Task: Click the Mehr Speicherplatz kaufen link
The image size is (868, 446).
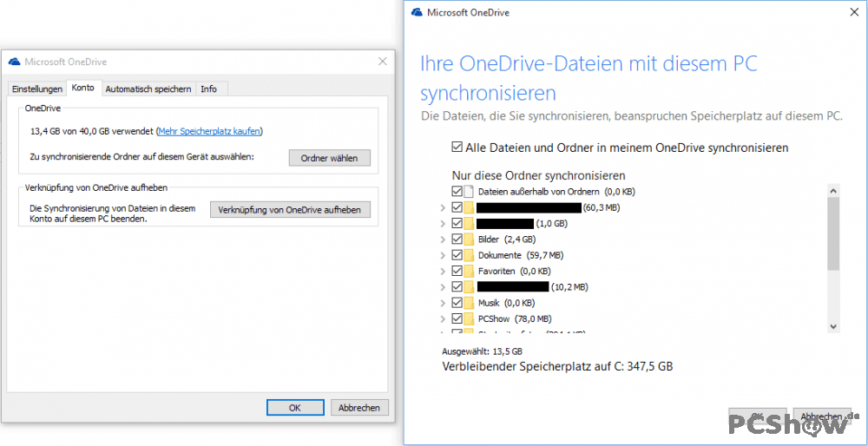Action: click(x=210, y=132)
